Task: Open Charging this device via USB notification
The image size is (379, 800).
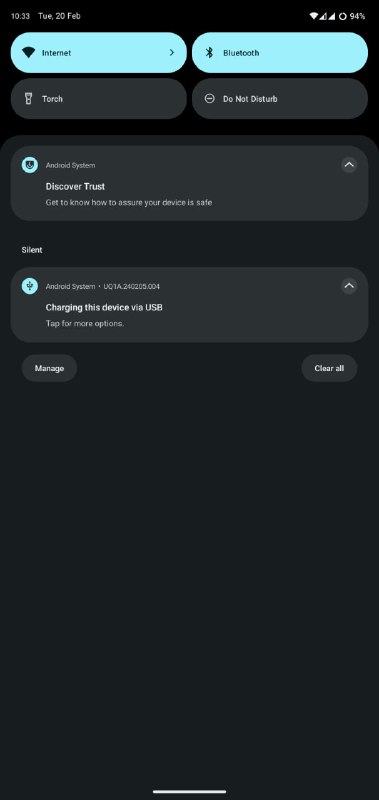Action: tap(189, 305)
